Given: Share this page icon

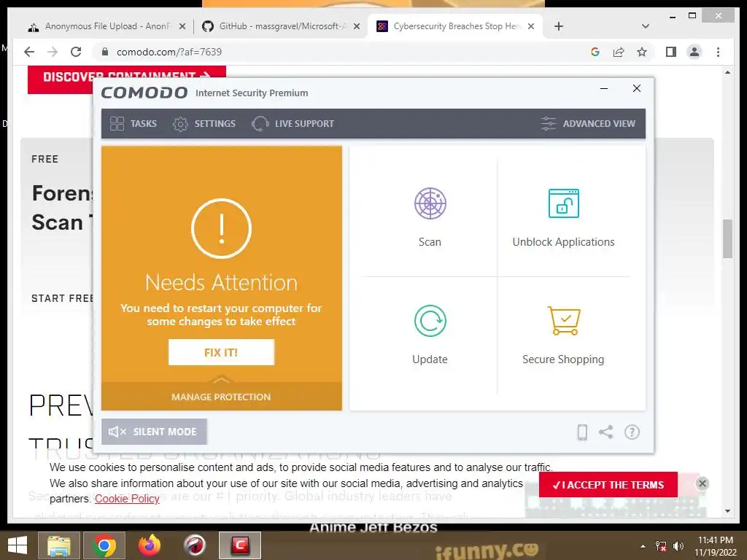Looking at the screenshot, I should 619,52.
